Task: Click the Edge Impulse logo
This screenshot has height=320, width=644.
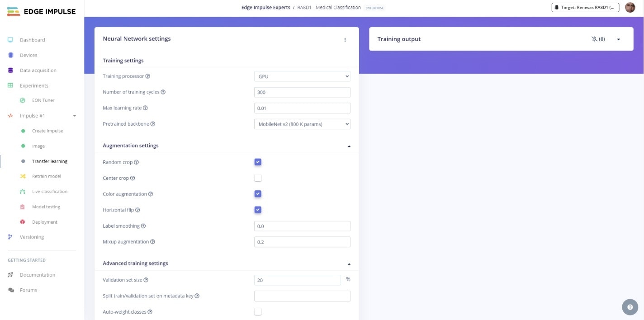Action: click(x=42, y=11)
